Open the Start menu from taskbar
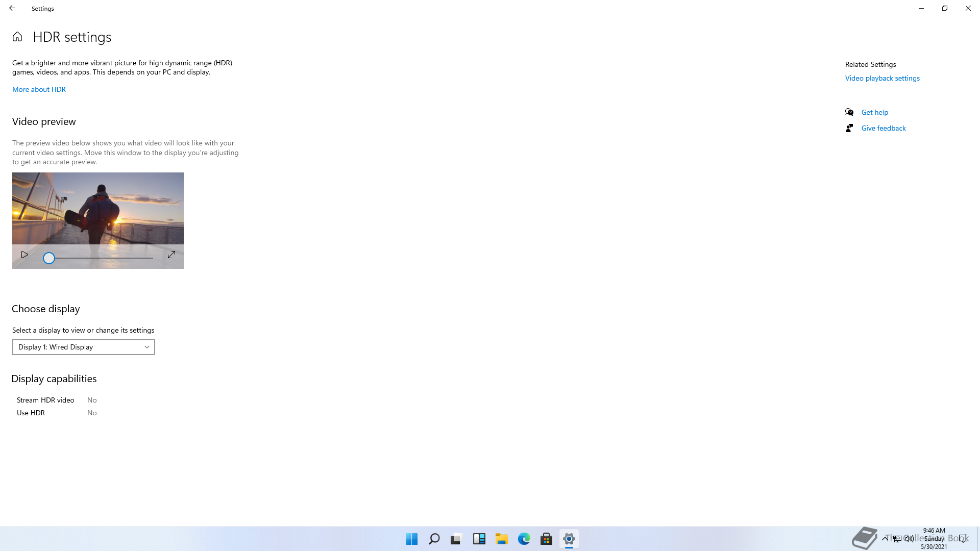Viewport: 980px width, 551px height. pyautogui.click(x=412, y=539)
